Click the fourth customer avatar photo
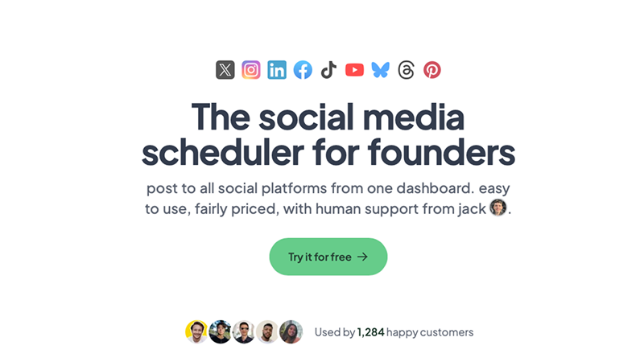 (267, 331)
